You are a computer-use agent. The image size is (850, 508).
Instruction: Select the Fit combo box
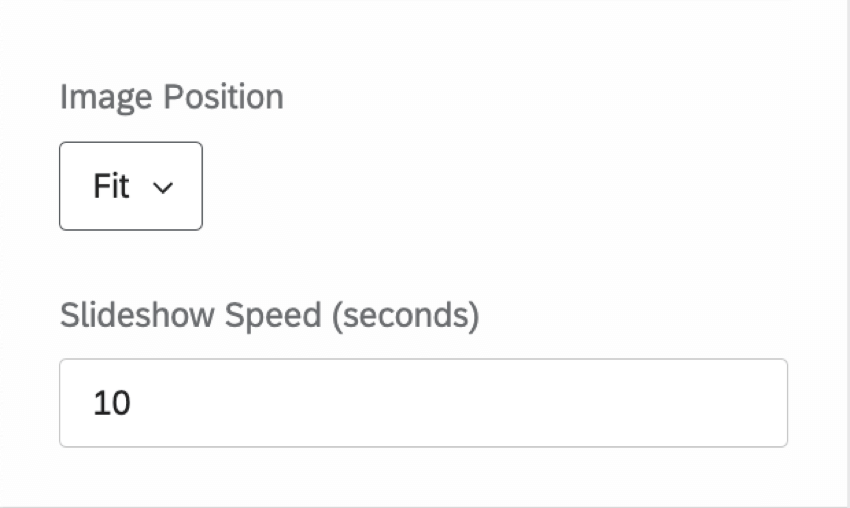coord(131,186)
